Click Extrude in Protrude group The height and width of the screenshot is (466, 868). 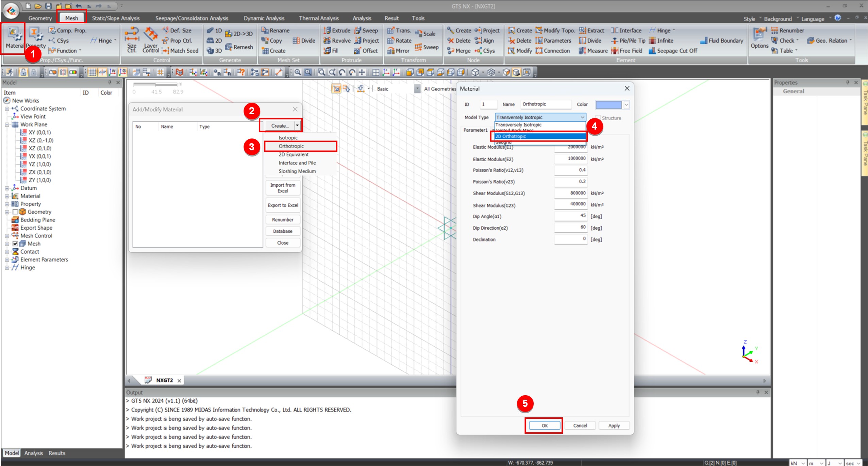(x=337, y=30)
